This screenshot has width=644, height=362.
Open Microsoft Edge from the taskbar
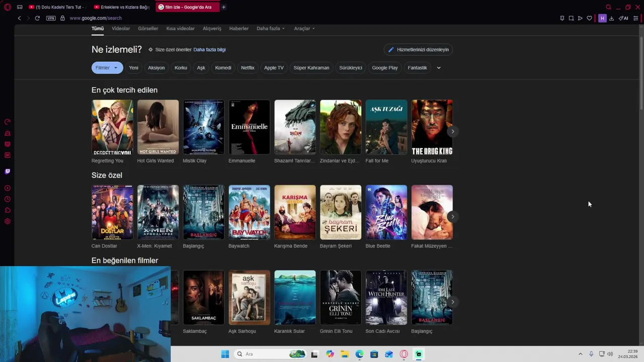coord(359,354)
